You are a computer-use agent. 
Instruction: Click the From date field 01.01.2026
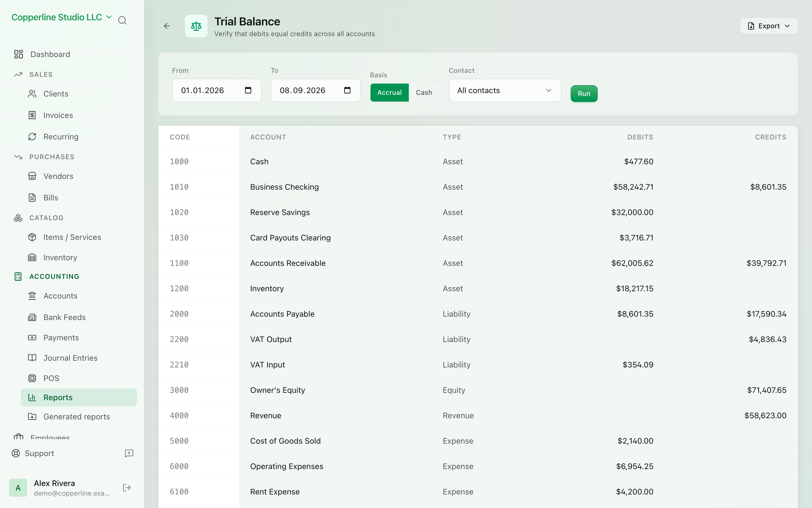click(217, 90)
